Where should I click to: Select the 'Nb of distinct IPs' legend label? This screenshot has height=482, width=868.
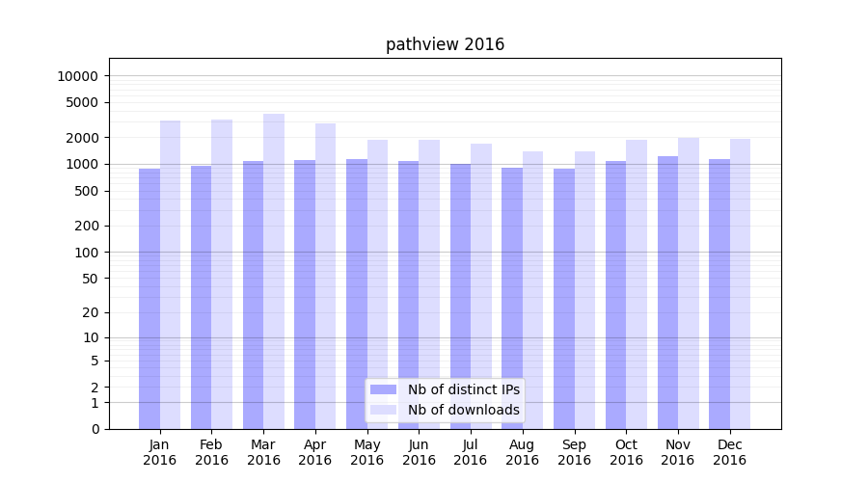click(463, 389)
